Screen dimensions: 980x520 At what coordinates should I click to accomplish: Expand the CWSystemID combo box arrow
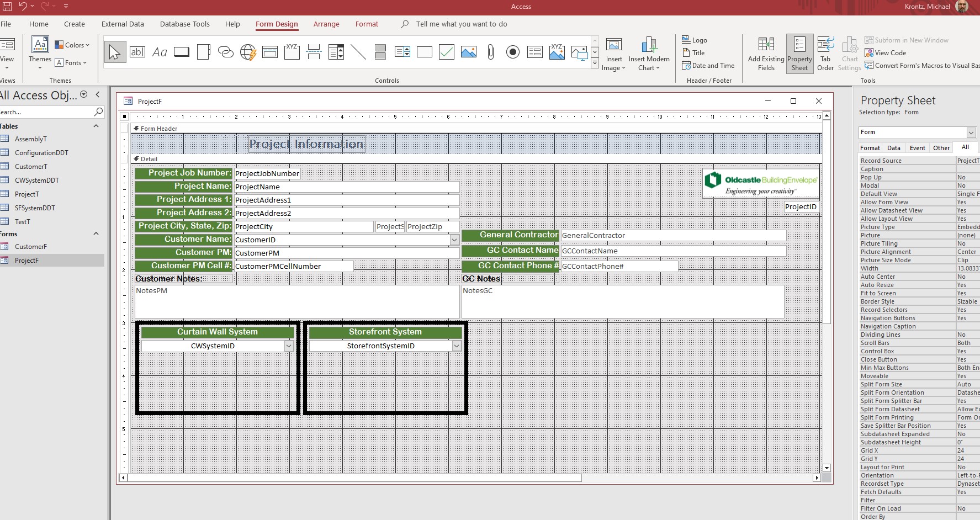coord(289,346)
